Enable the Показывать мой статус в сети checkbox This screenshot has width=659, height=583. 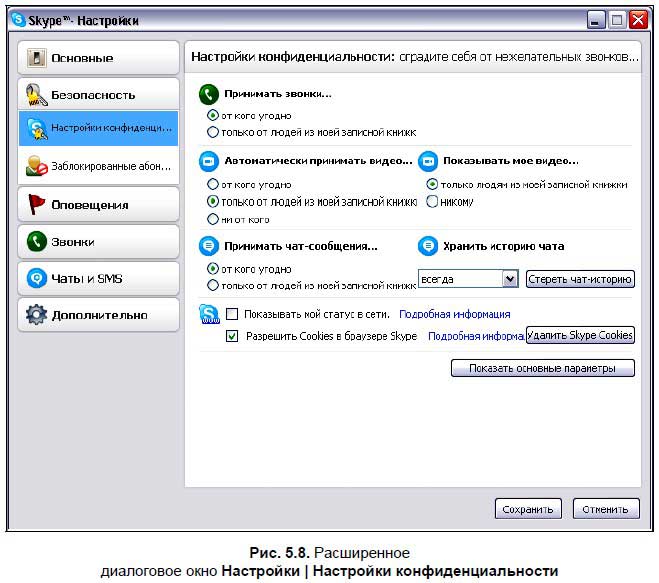[x=233, y=314]
